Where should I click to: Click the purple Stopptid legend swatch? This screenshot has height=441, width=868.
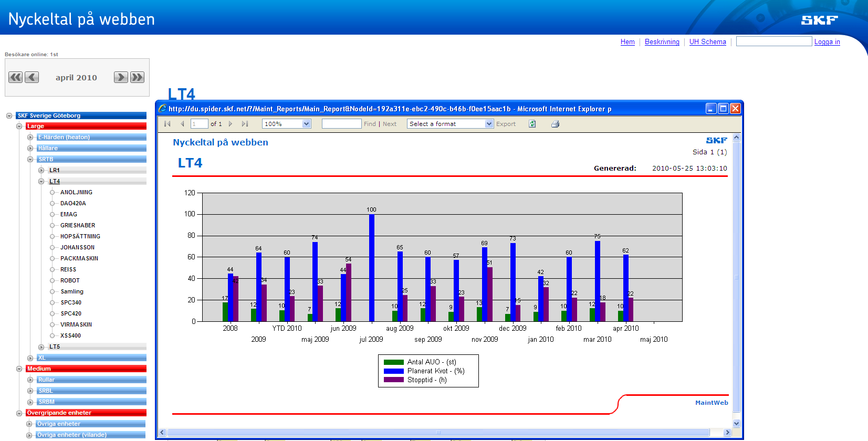(x=393, y=380)
